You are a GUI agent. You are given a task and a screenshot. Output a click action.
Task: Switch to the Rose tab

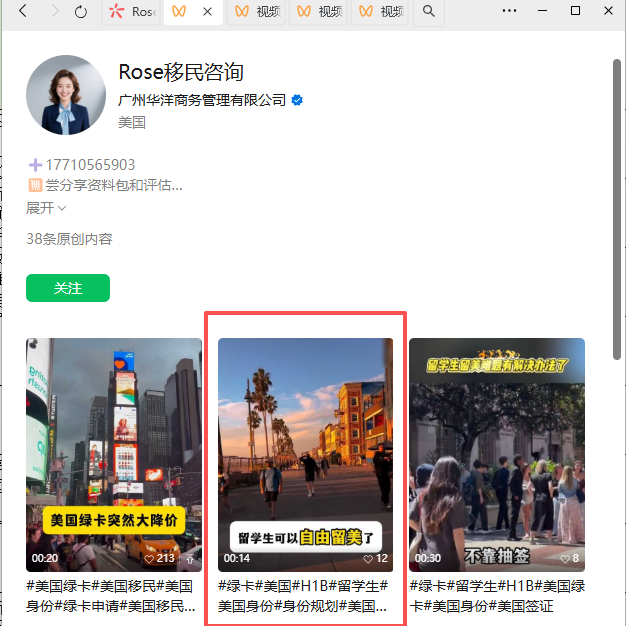[x=131, y=12]
